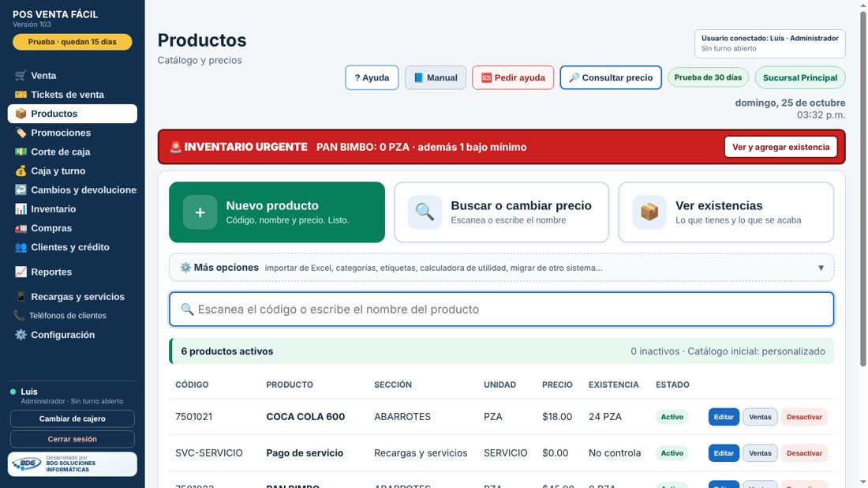Click the Caja y turno money bag icon

tap(21, 171)
